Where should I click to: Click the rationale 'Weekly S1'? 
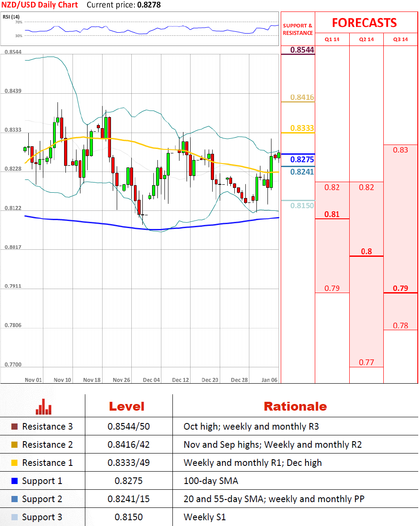point(205,517)
